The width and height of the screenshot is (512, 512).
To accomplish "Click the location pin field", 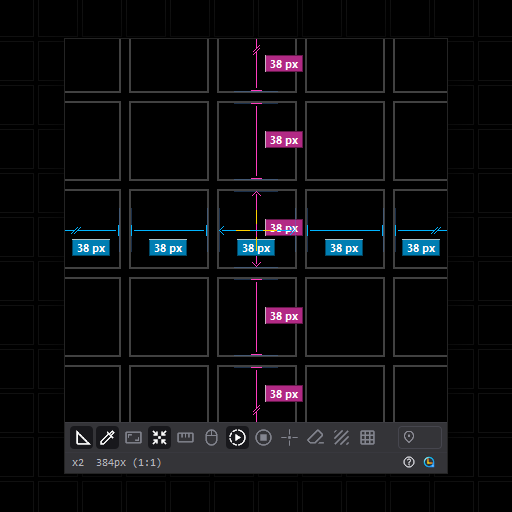I will click(420, 437).
